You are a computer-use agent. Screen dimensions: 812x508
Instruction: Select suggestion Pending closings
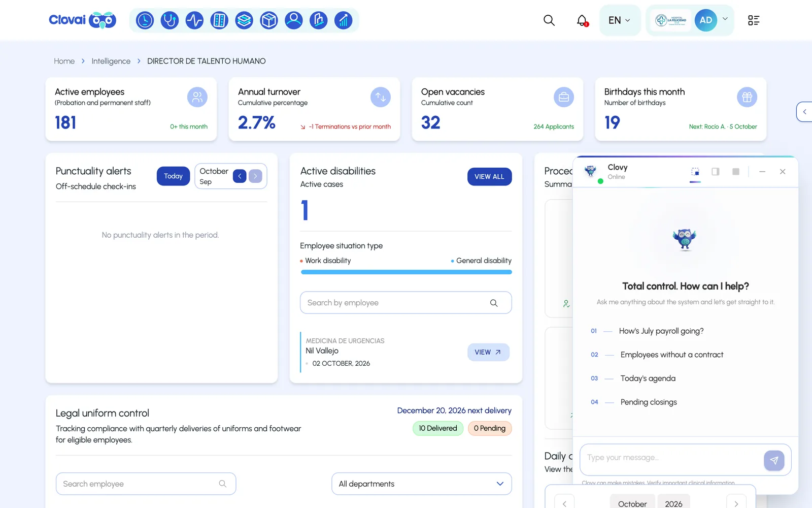tap(649, 402)
